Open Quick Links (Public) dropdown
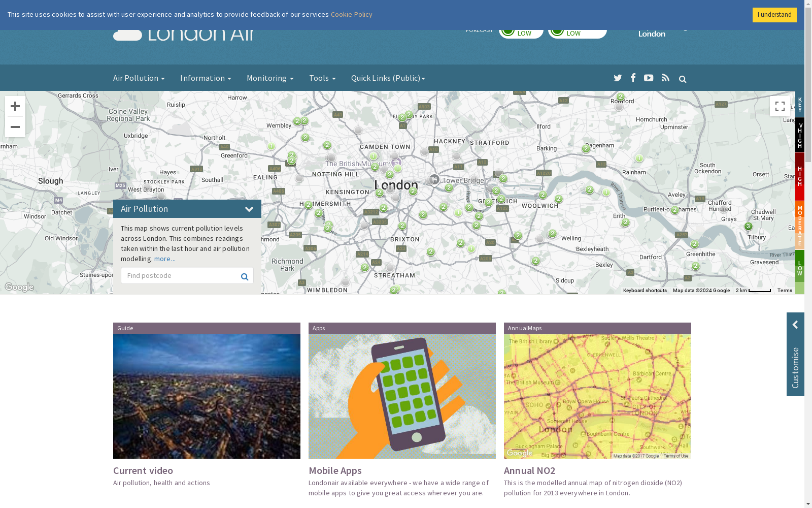This screenshot has height=508, width=812. [388, 78]
